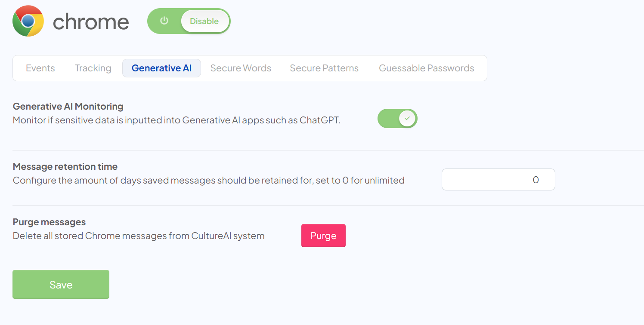Click the power icon in the green switch
This screenshot has width=644, height=325.
coord(164,21)
